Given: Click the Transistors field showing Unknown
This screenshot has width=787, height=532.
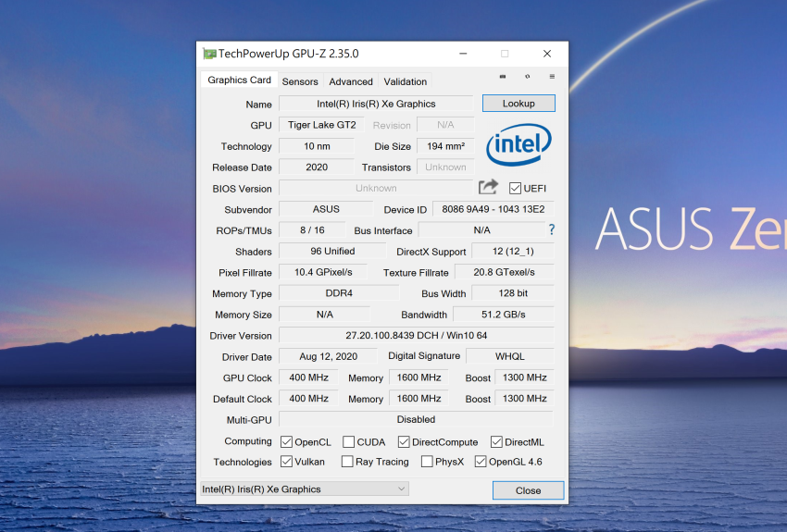Looking at the screenshot, I should coord(445,167).
